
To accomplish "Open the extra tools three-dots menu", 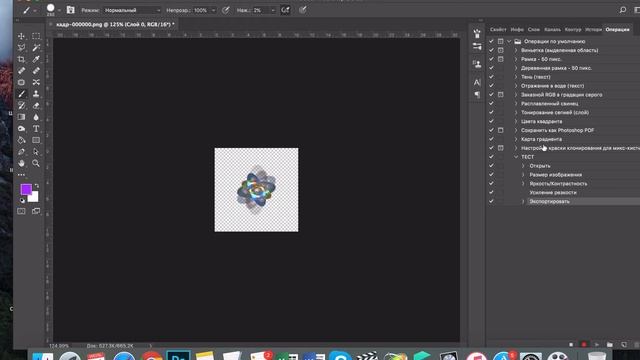I will click(x=21, y=175).
